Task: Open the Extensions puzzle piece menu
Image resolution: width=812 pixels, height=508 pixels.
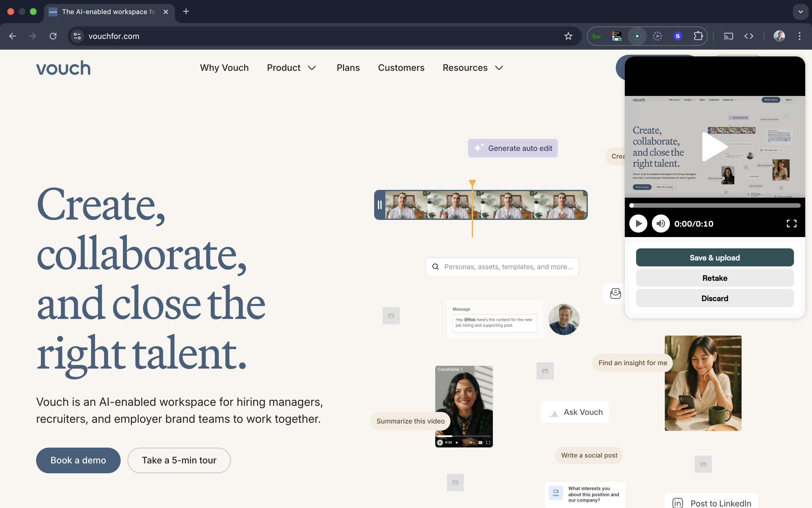Action: [698, 36]
